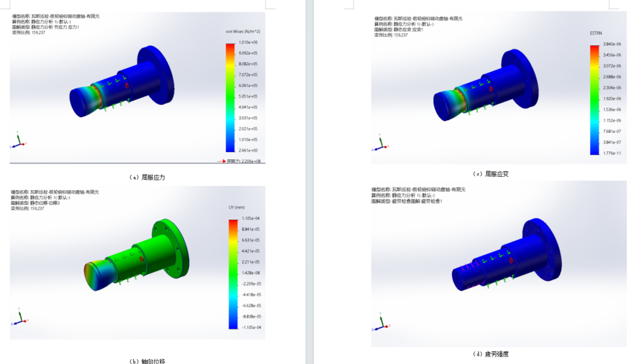
Task: Click the "UY (mm)" legend title
Action: 236,207
